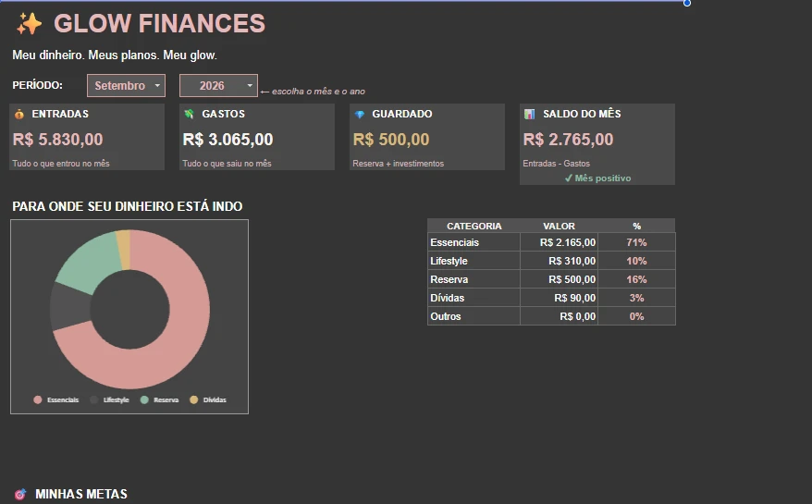812x504 pixels.
Task: Click the bar chart icon on SALDO DO MÊS
Action: pyautogui.click(x=529, y=114)
